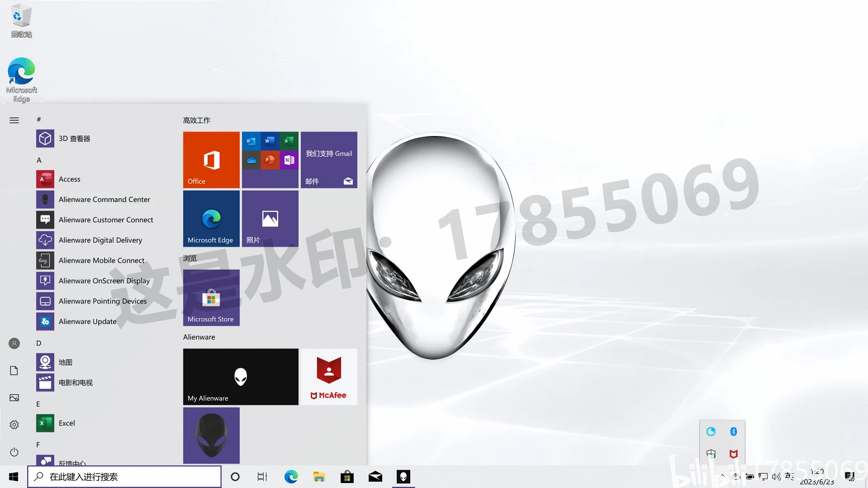
Task: Open Cortana circle on taskbar
Action: (x=235, y=477)
